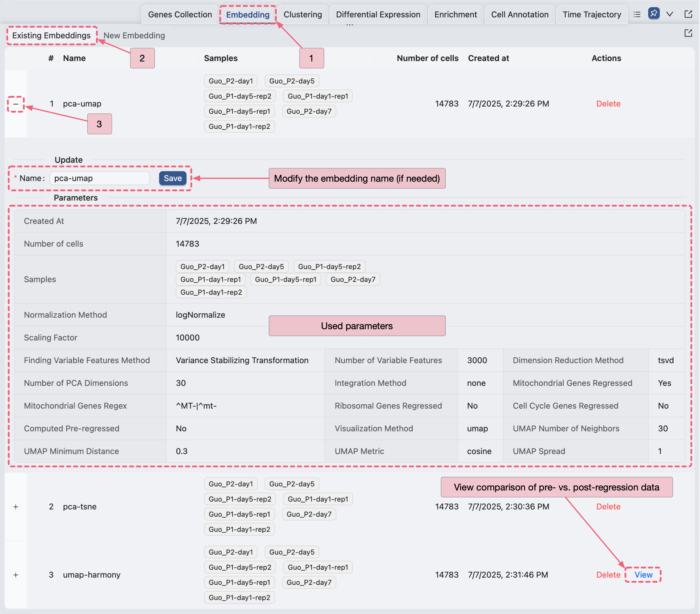Click the pop-out icon below the tab bar
The image size is (700, 614).
click(x=688, y=33)
